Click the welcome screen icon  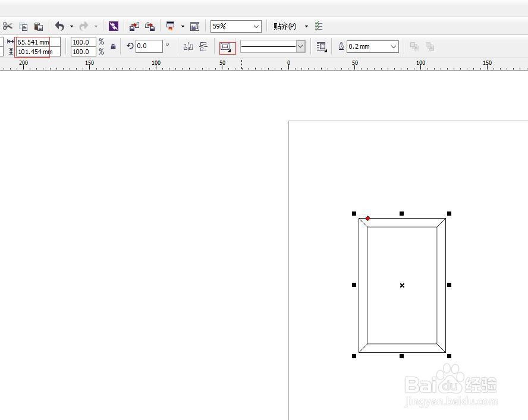click(194, 26)
